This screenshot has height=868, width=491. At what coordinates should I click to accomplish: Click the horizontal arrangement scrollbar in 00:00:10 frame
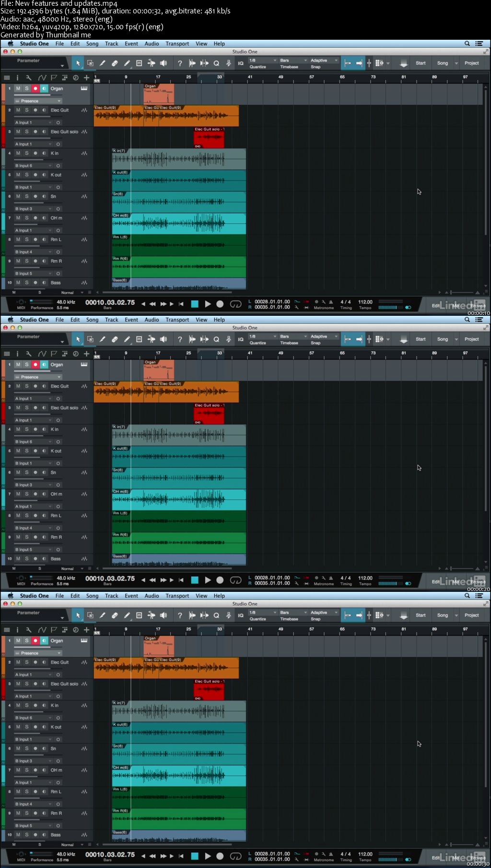coord(167,292)
